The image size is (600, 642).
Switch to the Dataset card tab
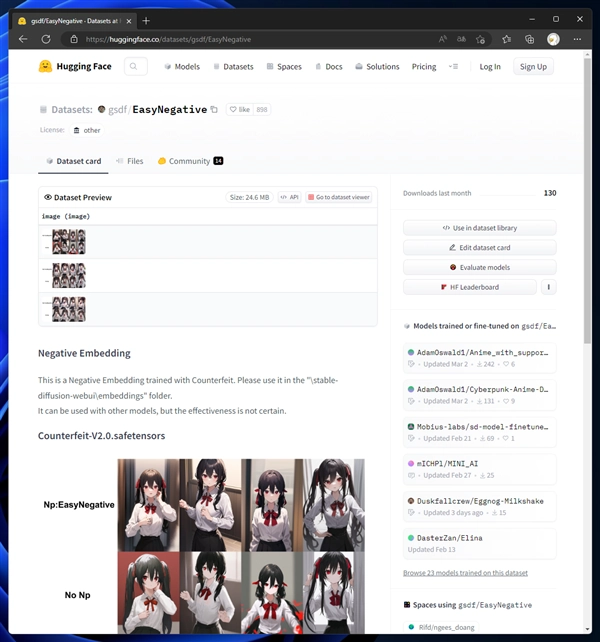click(73, 161)
